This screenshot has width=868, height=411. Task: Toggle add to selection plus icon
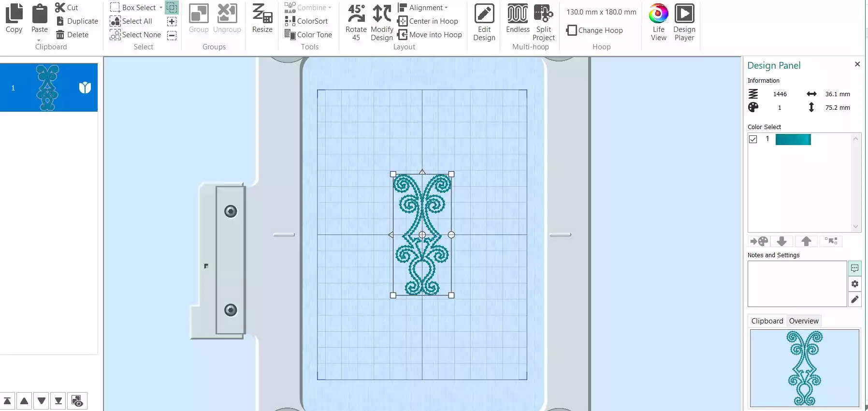[x=172, y=21]
